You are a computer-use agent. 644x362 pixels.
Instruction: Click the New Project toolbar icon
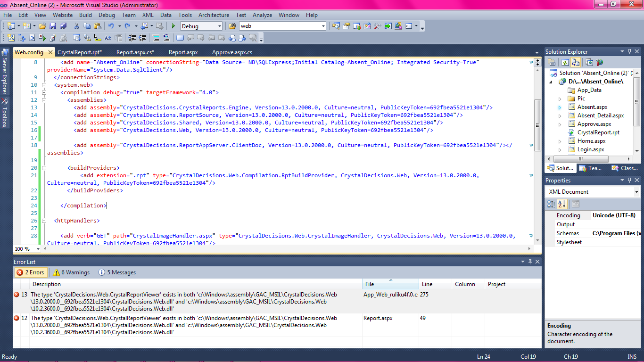[x=11, y=26]
